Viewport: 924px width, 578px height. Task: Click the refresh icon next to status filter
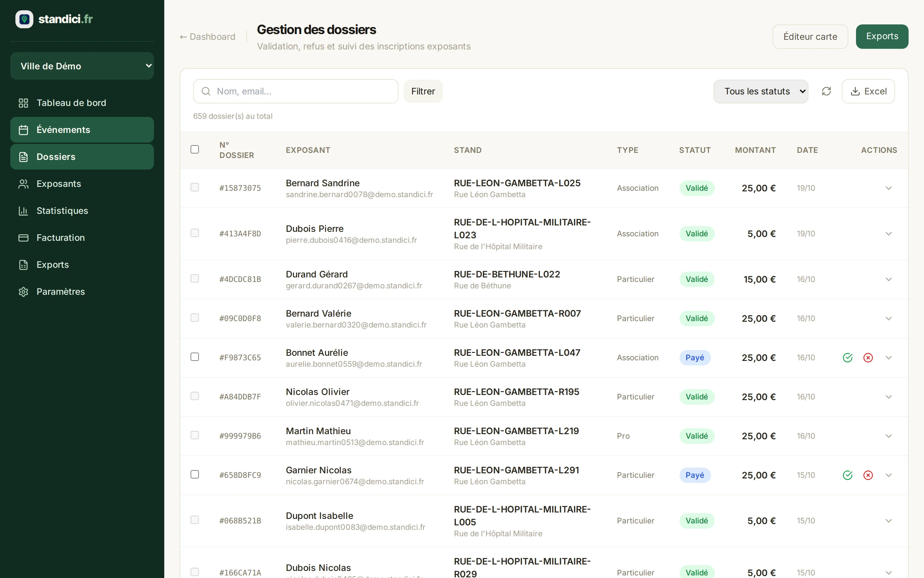[x=826, y=92]
